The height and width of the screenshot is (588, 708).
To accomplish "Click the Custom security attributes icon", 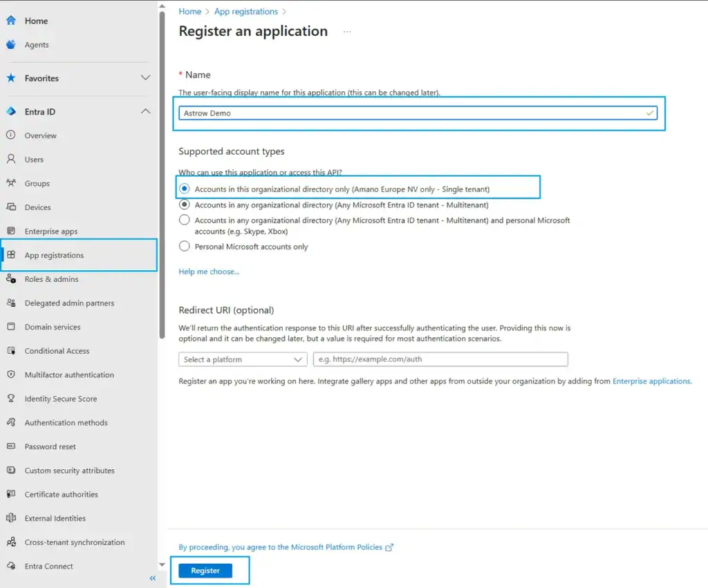I will coord(11,470).
